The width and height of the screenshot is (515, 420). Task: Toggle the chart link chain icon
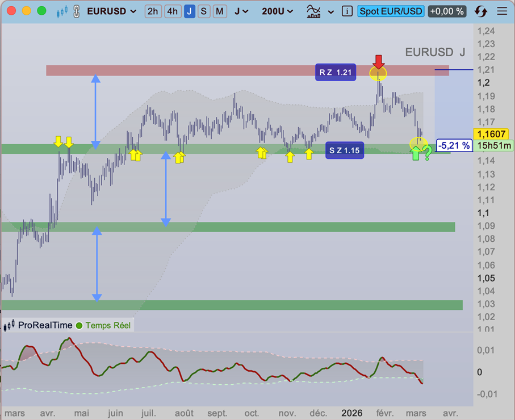click(x=76, y=12)
